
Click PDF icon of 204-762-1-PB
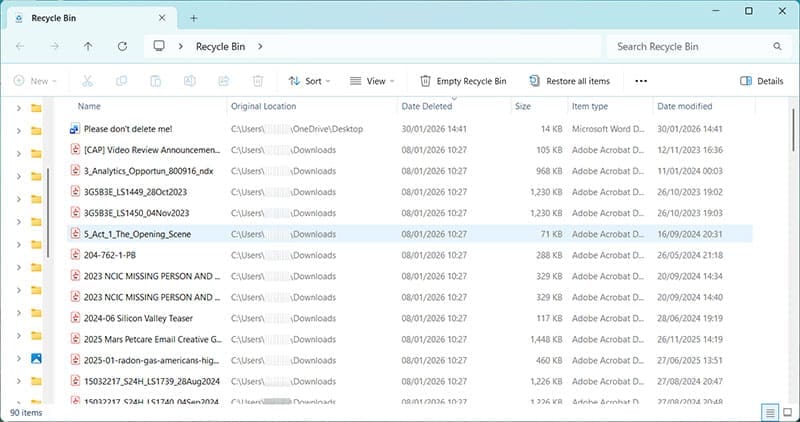tap(75, 255)
